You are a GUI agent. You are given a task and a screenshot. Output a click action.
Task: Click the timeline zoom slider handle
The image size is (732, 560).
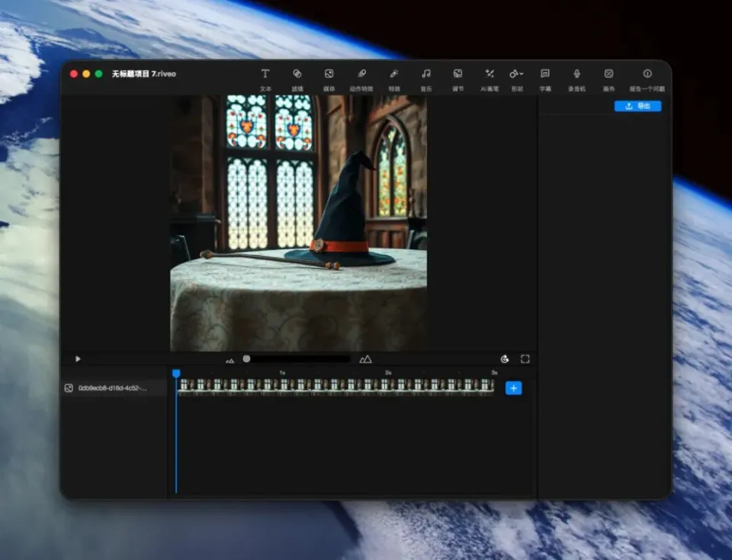click(x=246, y=358)
